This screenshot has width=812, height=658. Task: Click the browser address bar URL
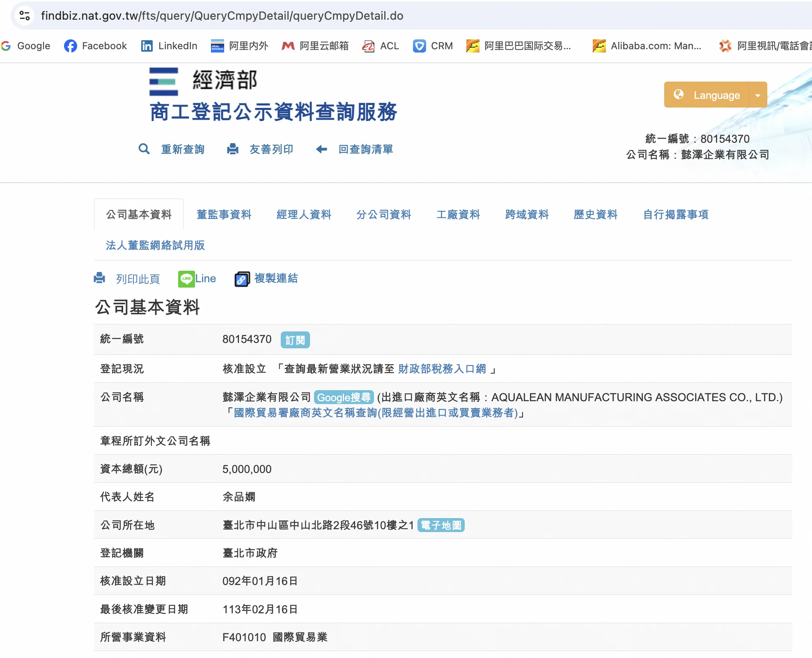(222, 16)
